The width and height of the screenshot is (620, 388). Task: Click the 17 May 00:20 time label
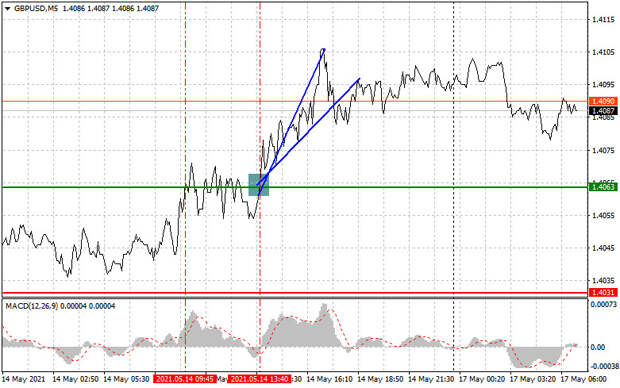point(482,379)
